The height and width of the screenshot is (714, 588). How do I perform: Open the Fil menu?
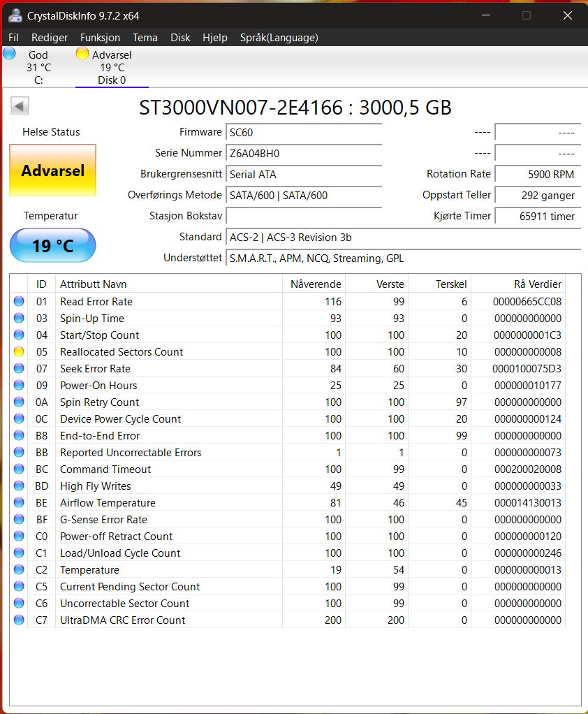13,38
